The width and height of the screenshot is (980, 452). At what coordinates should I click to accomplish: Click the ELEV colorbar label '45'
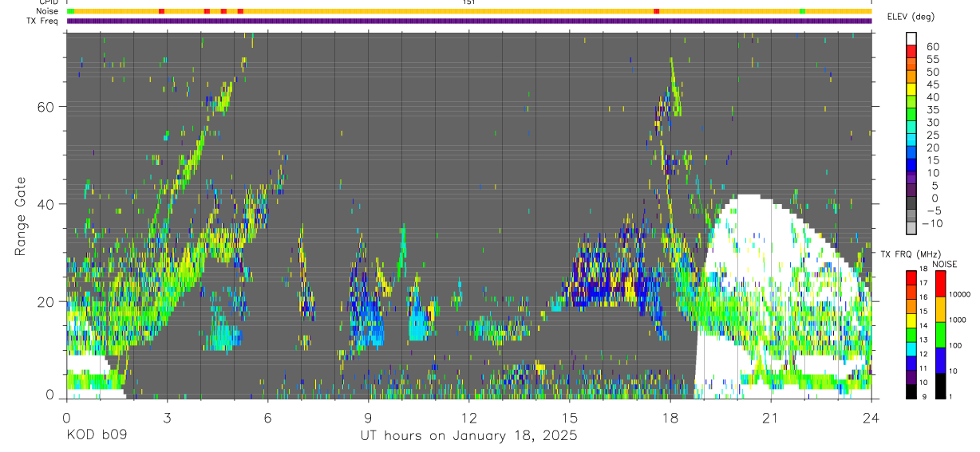click(x=933, y=85)
